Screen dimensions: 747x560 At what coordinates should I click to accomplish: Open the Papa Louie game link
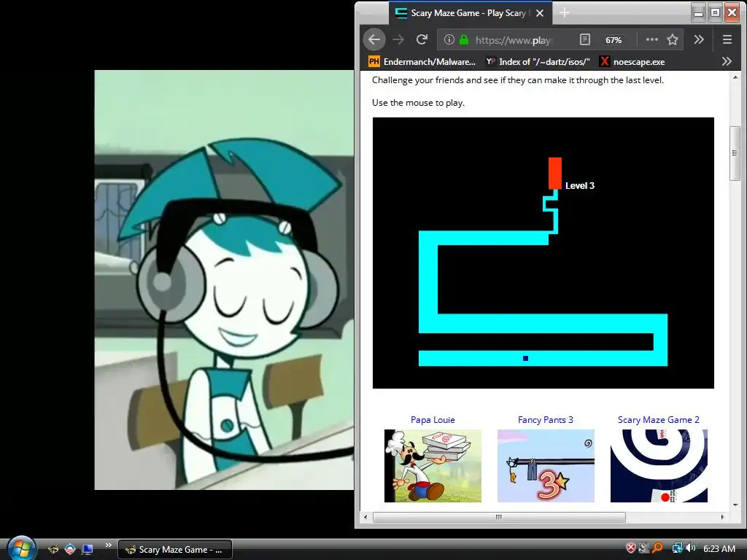point(433,419)
